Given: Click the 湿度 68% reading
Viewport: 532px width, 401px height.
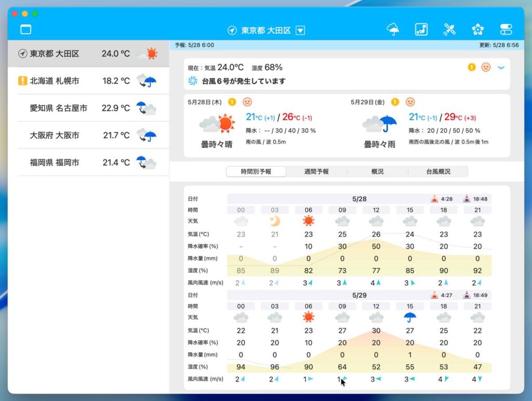Looking at the screenshot, I should point(267,68).
